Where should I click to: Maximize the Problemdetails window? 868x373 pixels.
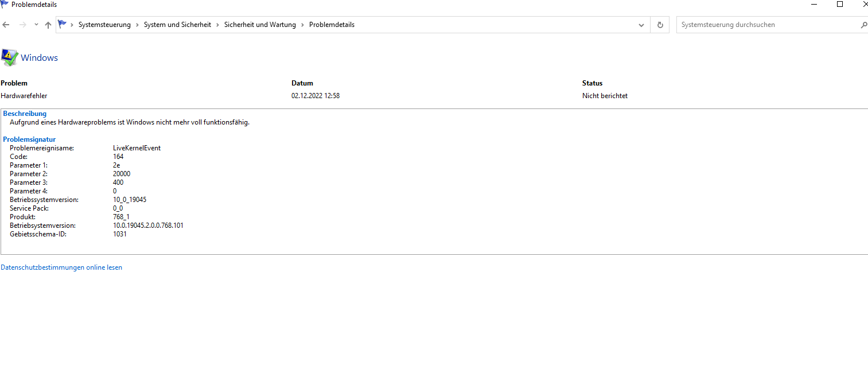coord(840,4)
